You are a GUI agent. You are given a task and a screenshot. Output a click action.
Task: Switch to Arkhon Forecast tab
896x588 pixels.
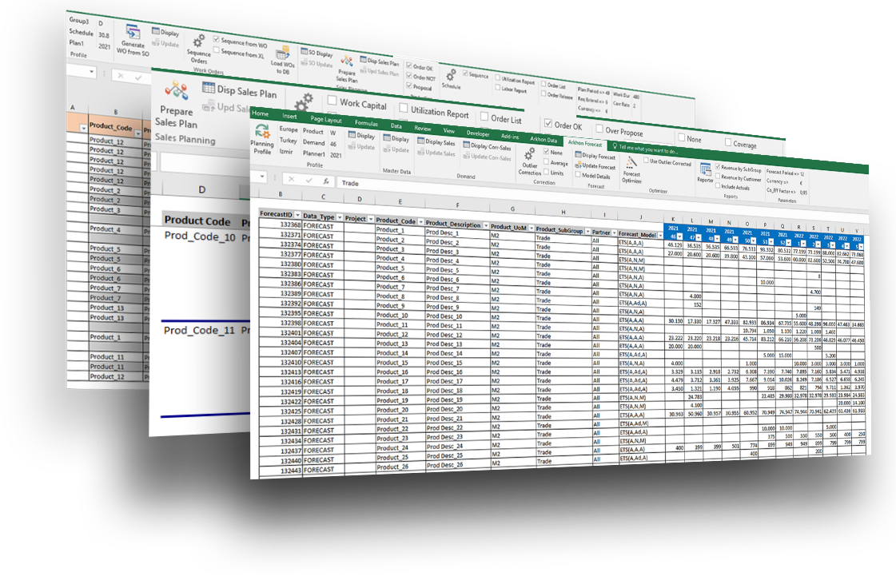point(584,144)
